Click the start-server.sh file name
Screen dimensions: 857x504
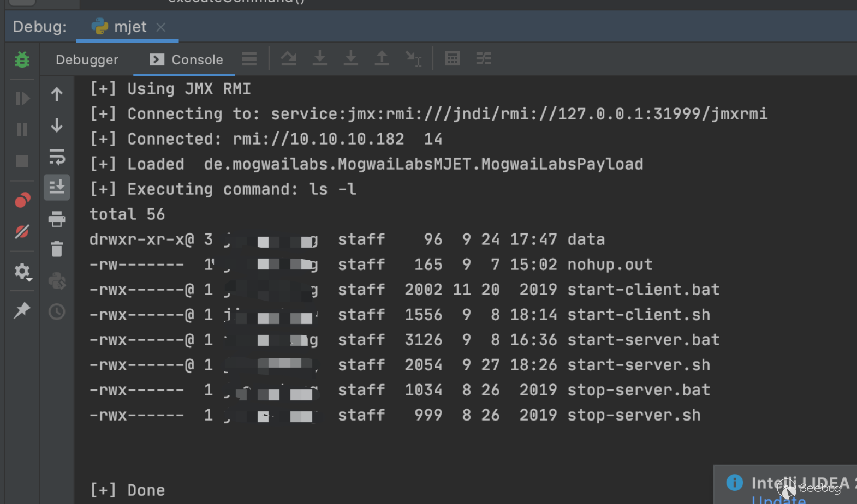tap(639, 365)
